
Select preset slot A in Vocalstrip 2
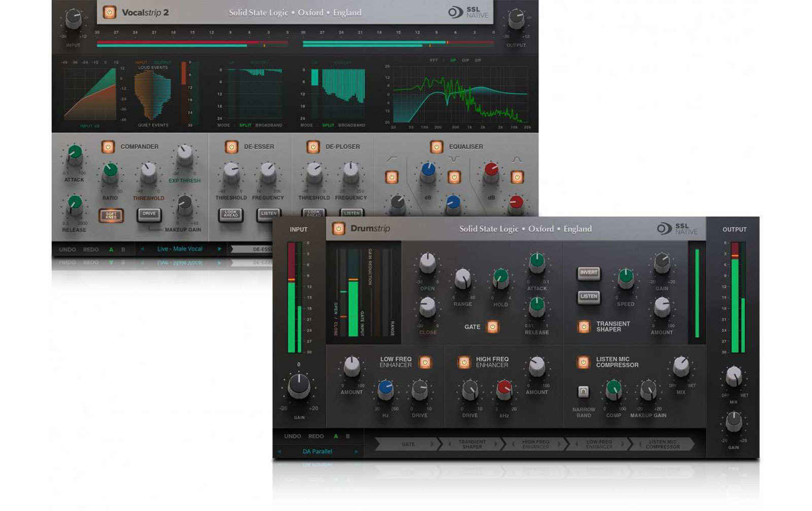[x=111, y=249]
